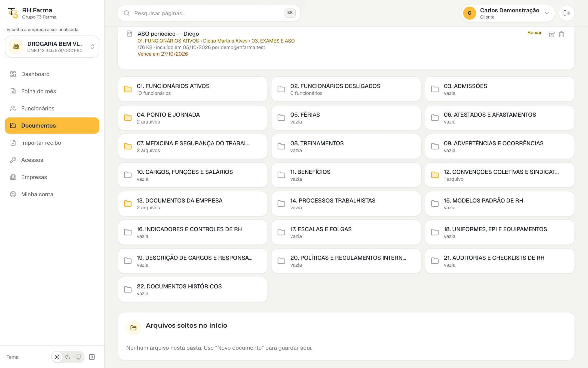Image resolution: width=588 pixels, height=368 pixels.
Task: Click the ⌘K shortcut badge
Action: coord(290,13)
